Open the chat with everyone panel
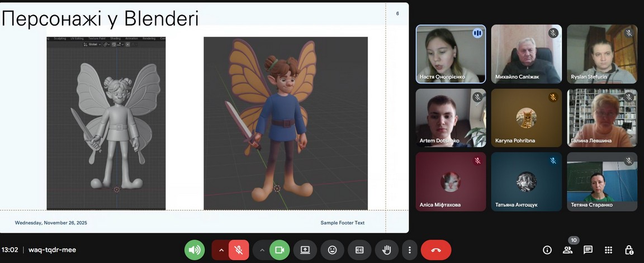This screenshot has height=263, width=644. click(588, 250)
